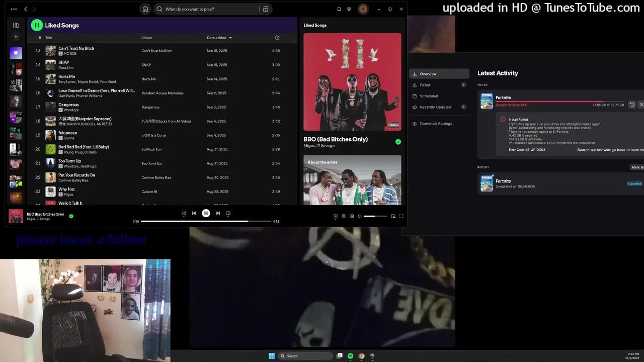Open Download Settings in the launcher
The height and width of the screenshot is (362, 644).
click(439, 124)
